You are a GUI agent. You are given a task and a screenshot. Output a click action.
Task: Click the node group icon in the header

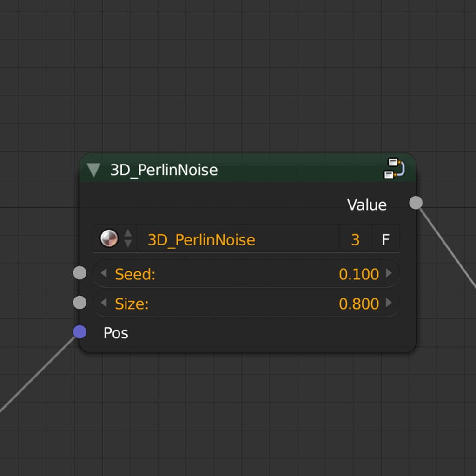[x=395, y=170]
